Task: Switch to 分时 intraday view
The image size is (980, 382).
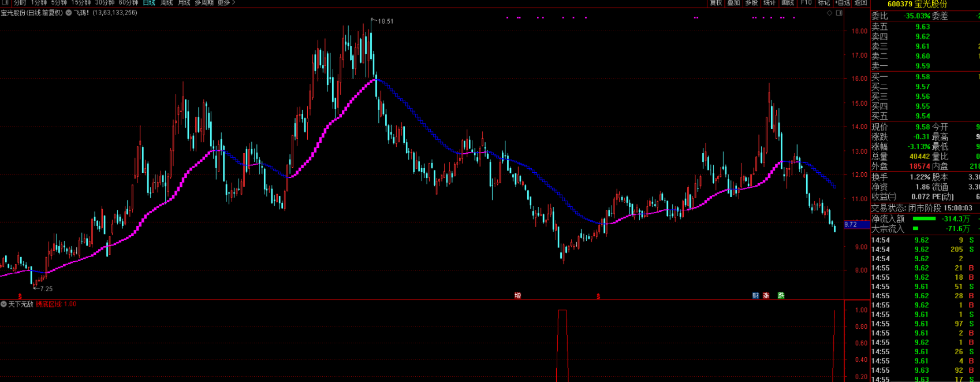Action: click(20, 3)
